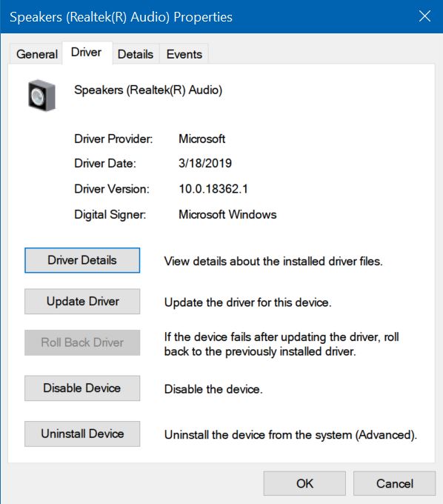Viewport: 443px width, 504px height.
Task: Click the Driver Provider label
Action: coord(113,139)
